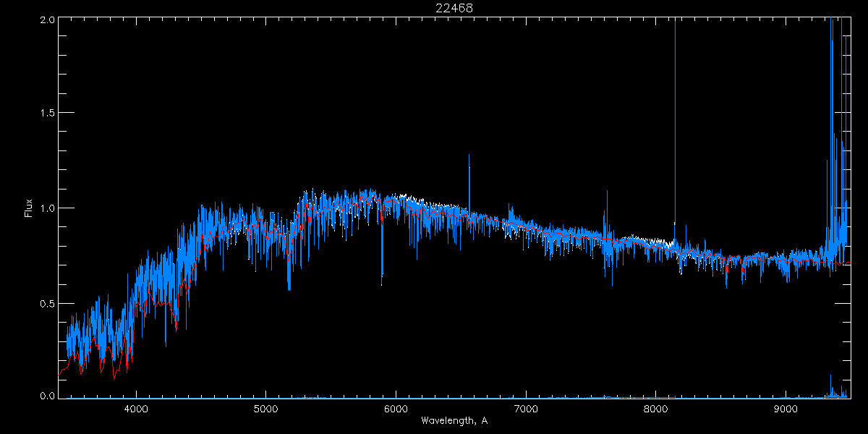Click the 7000 wavelength tick label
The width and height of the screenshot is (868, 434).
(526, 408)
